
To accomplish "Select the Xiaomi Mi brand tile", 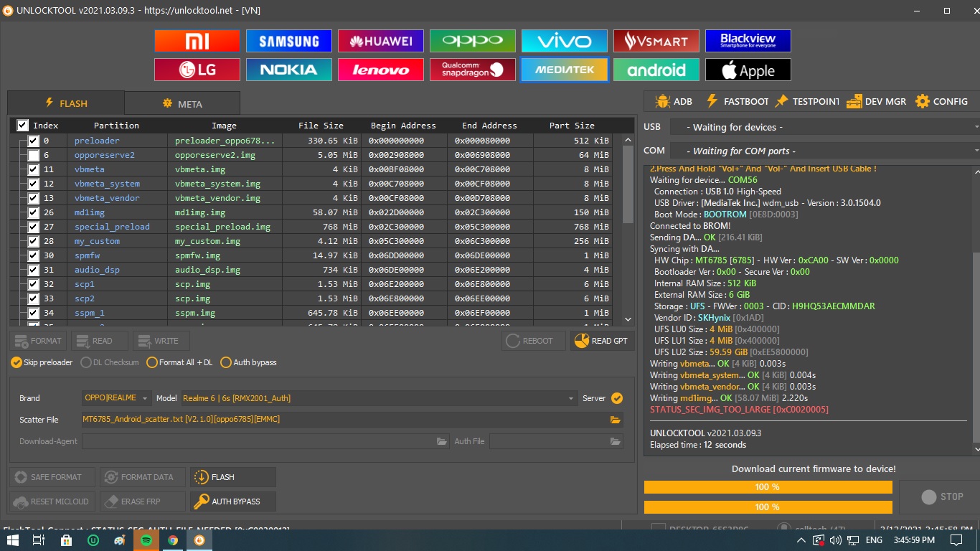I will click(197, 41).
